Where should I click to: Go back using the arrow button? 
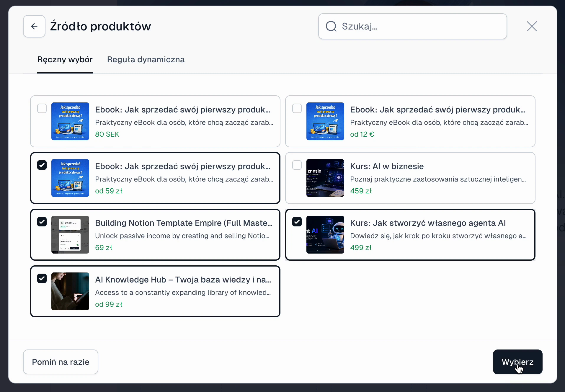pos(34,26)
